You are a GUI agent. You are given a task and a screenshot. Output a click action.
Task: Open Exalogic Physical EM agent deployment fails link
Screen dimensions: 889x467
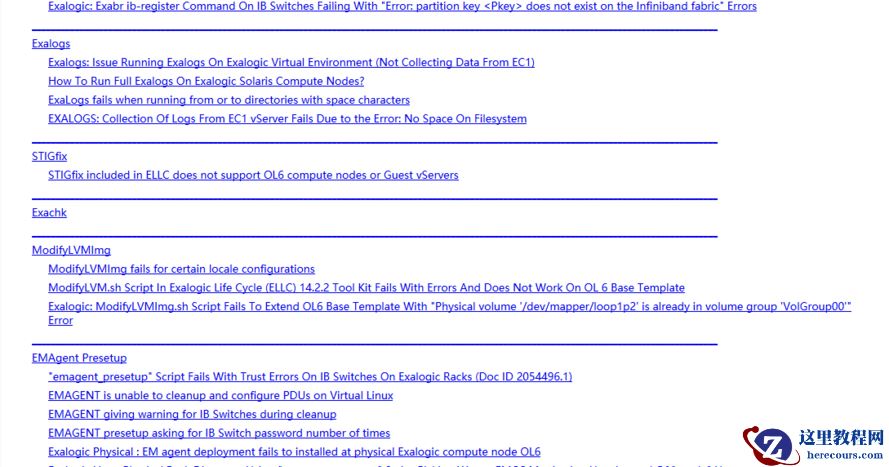click(294, 452)
